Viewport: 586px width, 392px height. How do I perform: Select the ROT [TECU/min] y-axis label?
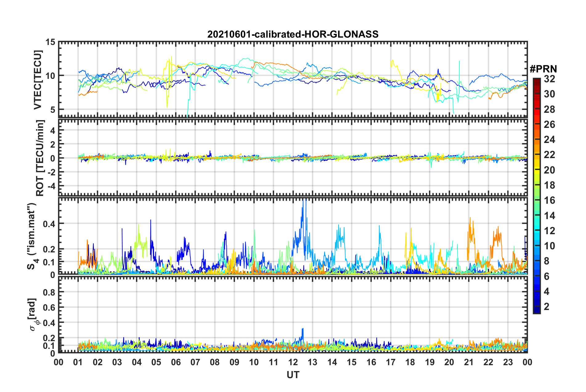coord(40,158)
